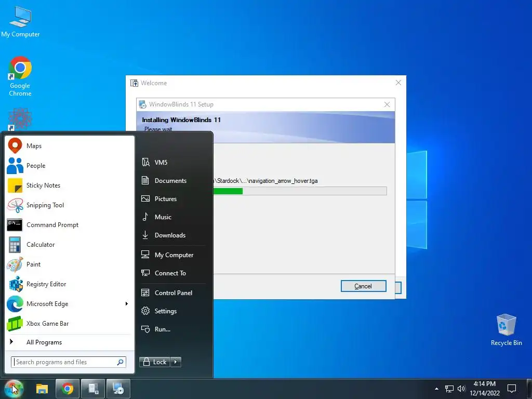Open File Explorer from the taskbar
532x399 pixels.
click(x=42, y=389)
